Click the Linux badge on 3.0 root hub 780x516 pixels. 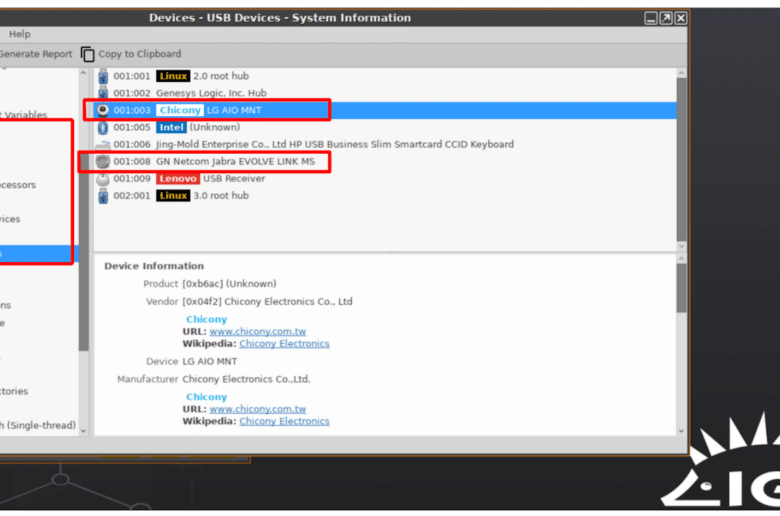(x=173, y=196)
